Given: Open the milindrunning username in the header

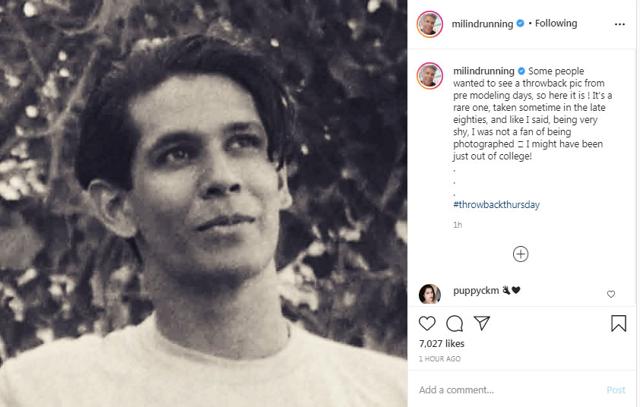Looking at the screenshot, I should coord(483,24).
